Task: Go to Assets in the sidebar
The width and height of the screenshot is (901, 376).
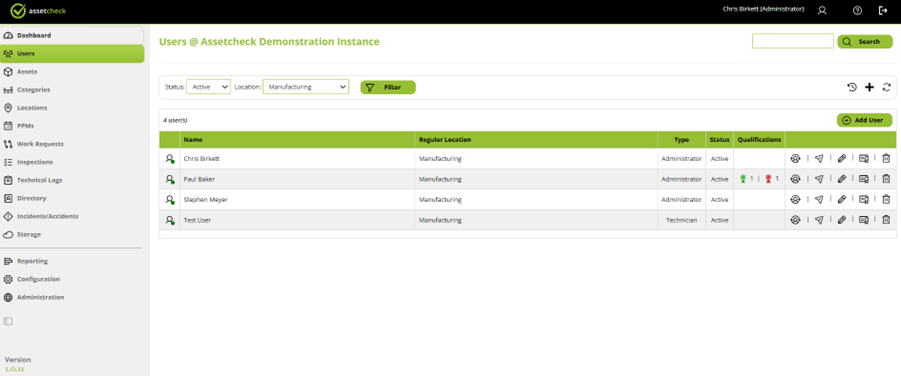Action: 72,72
